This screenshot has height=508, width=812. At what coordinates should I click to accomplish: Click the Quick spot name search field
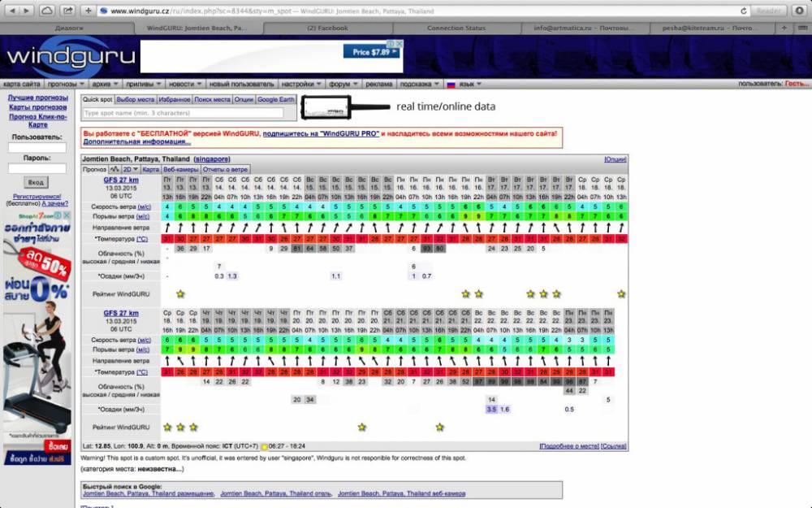pos(183,113)
